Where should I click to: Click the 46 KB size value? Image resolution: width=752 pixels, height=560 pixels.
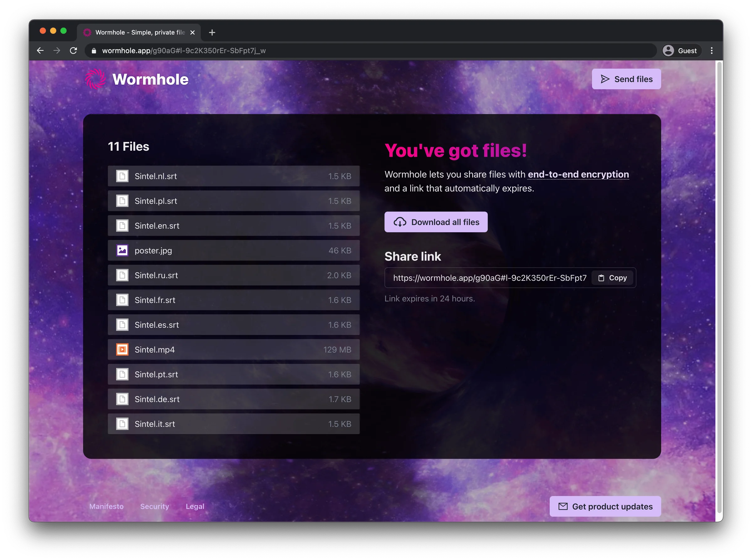(340, 250)
